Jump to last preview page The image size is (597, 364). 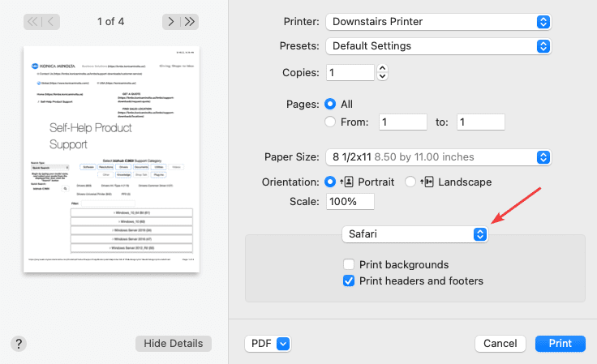coord(191,21)
